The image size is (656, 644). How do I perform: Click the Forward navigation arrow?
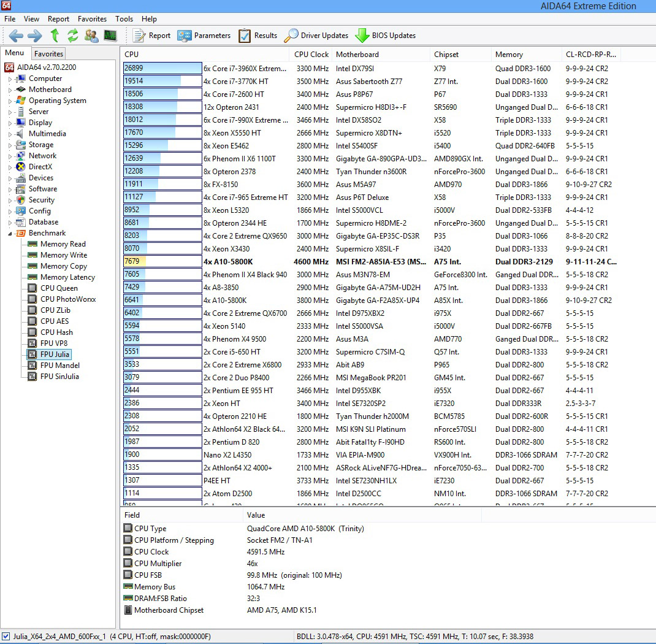pos(35,36)
